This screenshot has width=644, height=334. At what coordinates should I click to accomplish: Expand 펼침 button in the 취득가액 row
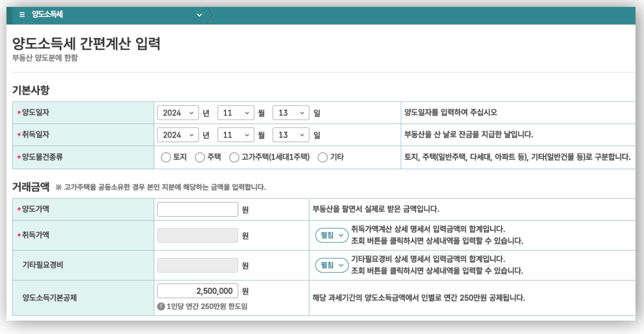click(x=332, y=235)
